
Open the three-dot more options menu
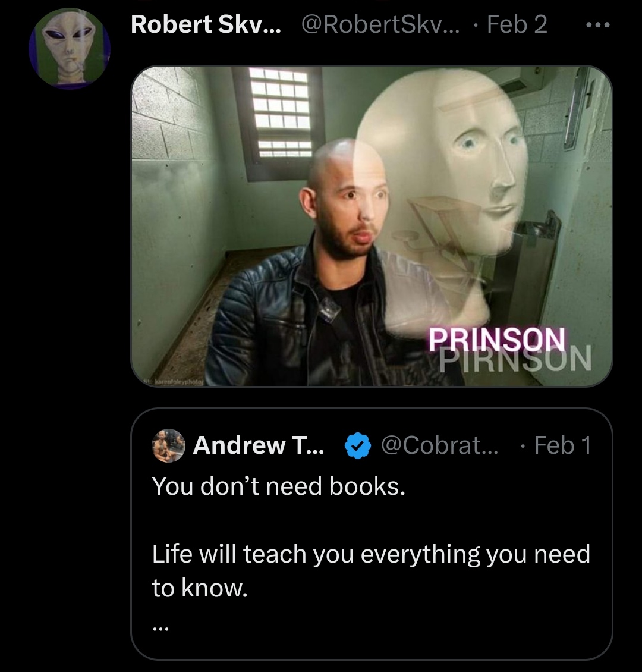[x=598, y=25]
